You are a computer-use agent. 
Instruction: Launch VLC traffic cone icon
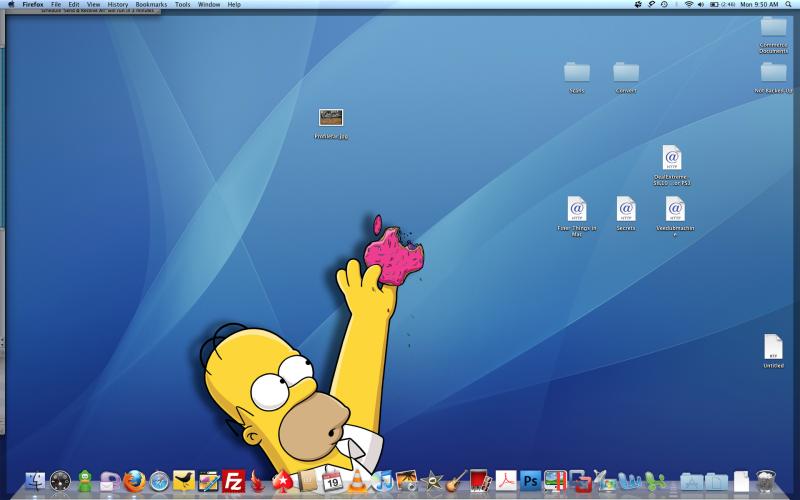click(x=357, y=481)
